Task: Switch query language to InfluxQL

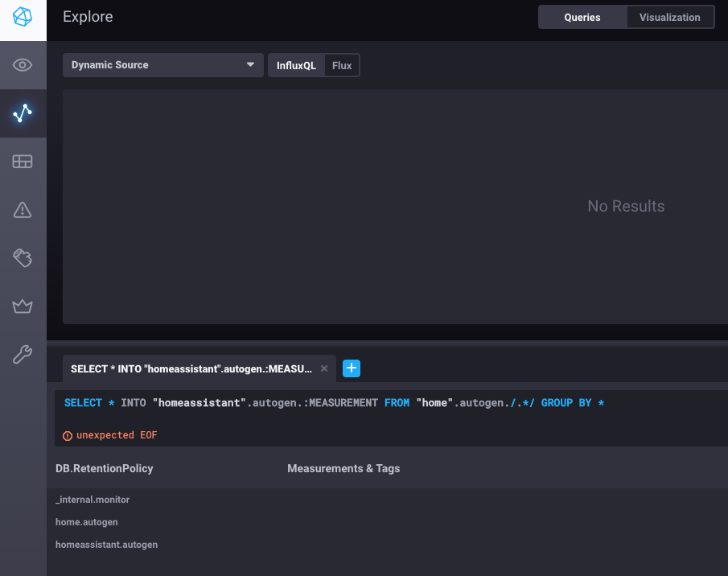Action: point(296,66)
